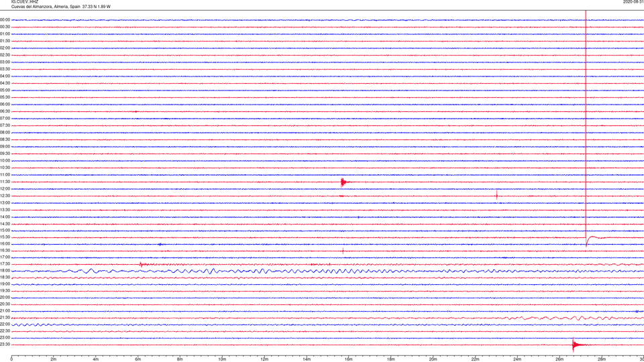644x362 pixels.
Task: Click the 18m tick label on the x-axis
Action: click(x=391, y=359)
